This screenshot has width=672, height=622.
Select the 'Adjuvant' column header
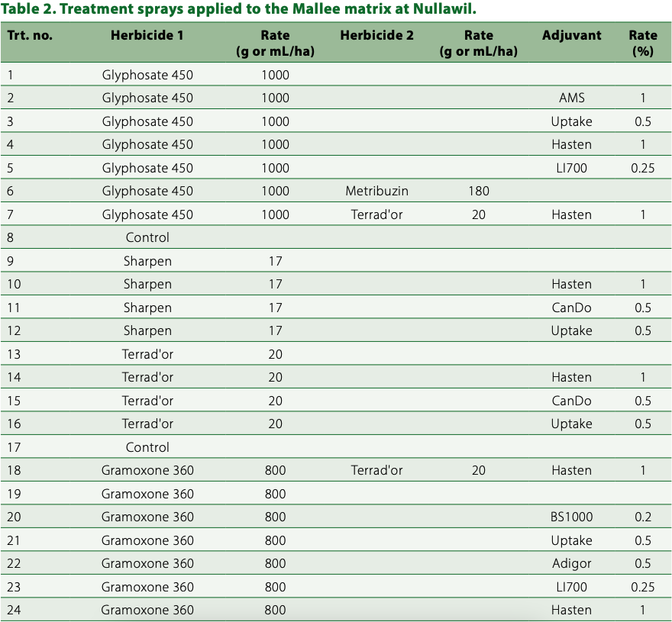pos(571,35)
